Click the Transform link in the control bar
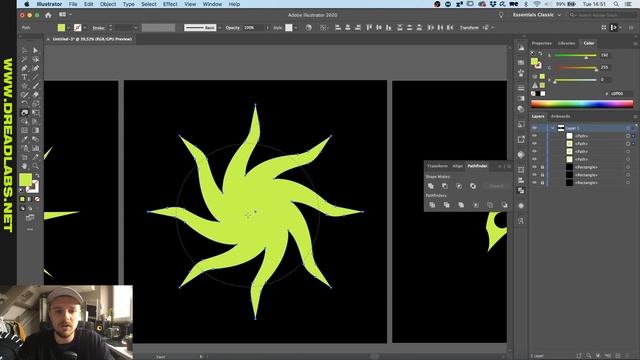Screen dimensions: 640x360 [x=469, y=28]
